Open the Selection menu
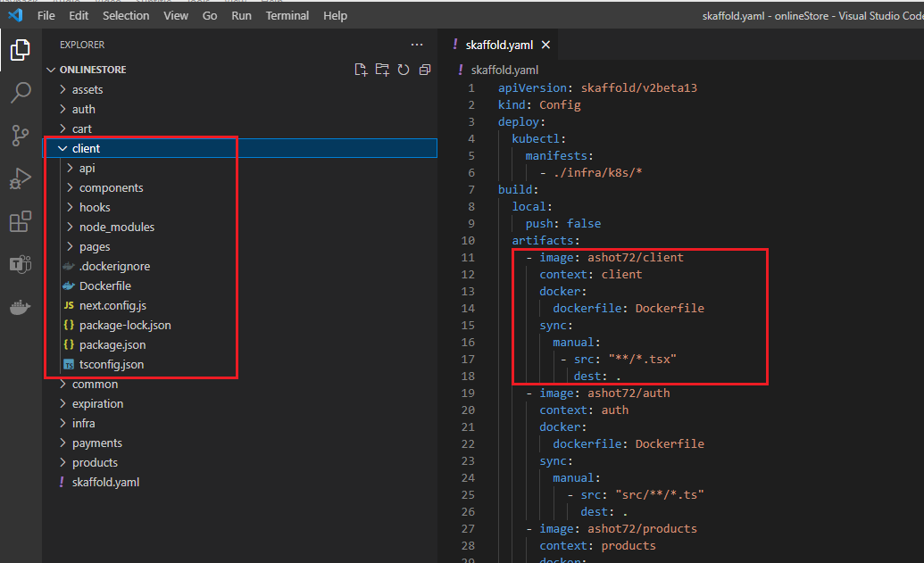Screen dimensions: 924x563 126,15
